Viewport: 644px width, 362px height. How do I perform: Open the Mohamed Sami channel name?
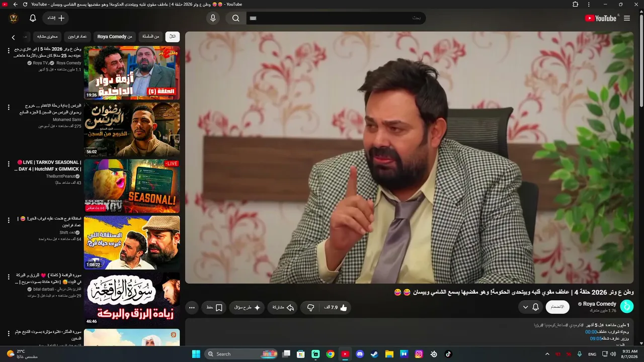(x=67, y=120)
